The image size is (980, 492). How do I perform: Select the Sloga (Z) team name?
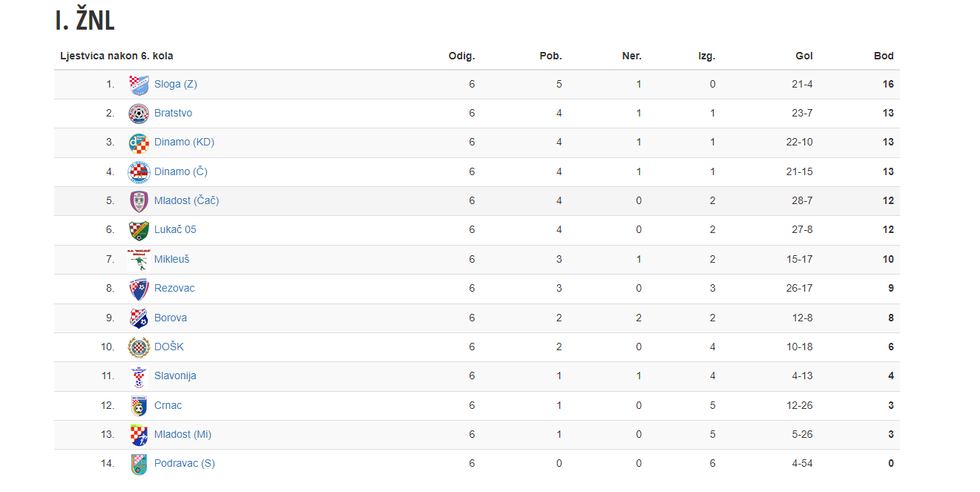click(175, 84)
